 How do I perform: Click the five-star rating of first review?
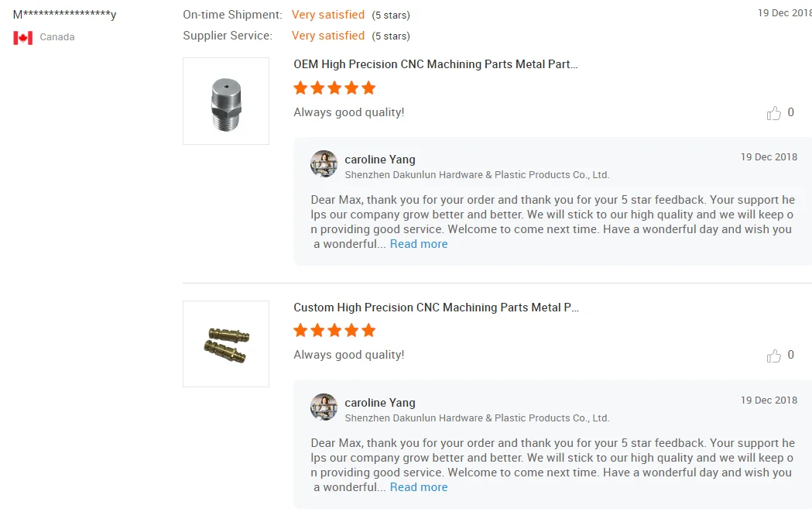pyautogui.click(x=334, y=88)
